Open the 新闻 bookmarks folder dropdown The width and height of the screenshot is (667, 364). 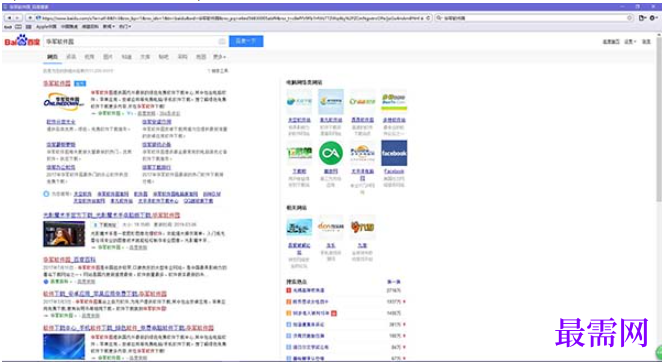coord(109,26)
